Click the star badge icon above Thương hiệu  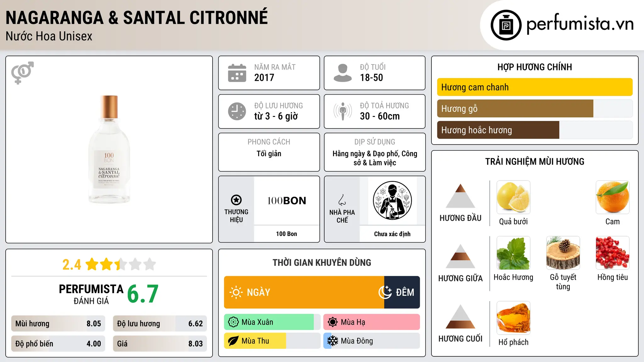[236, 200]
